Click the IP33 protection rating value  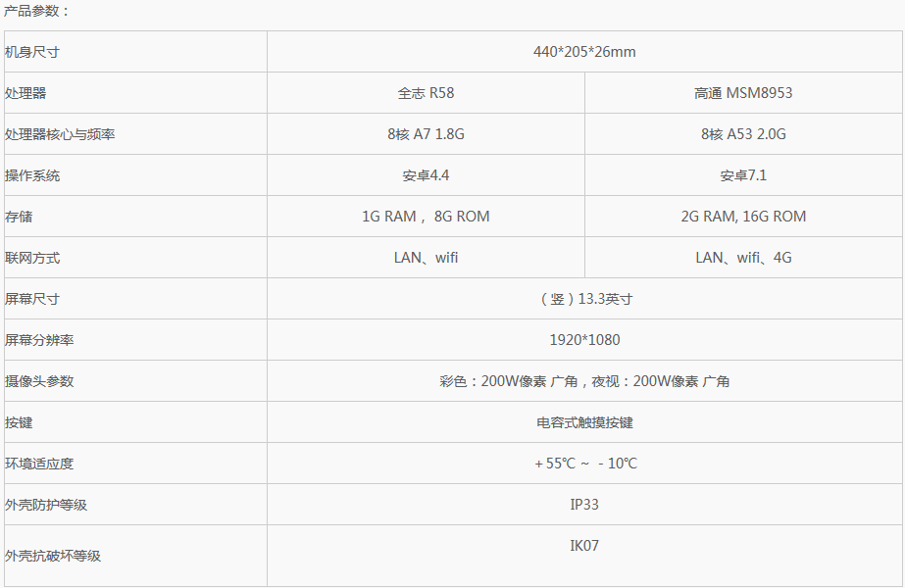584,505
